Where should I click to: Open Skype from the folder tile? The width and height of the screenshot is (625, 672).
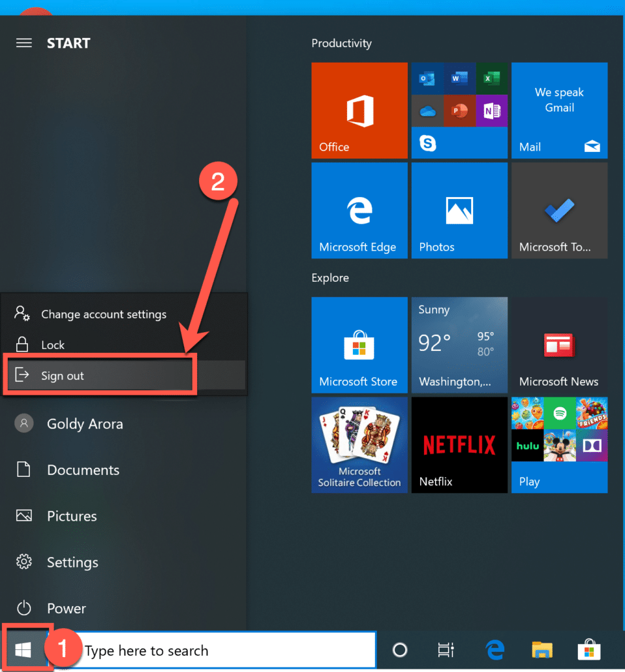[427, 143]
